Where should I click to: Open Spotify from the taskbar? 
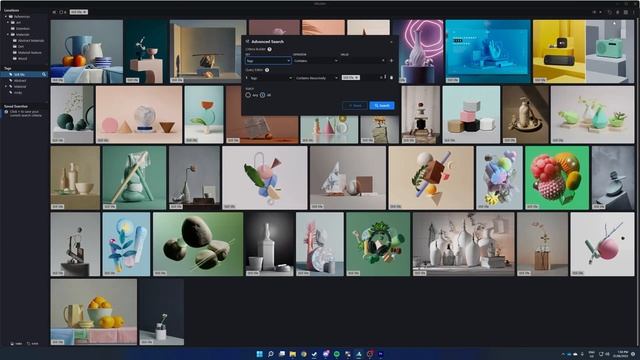pos(337,354)
